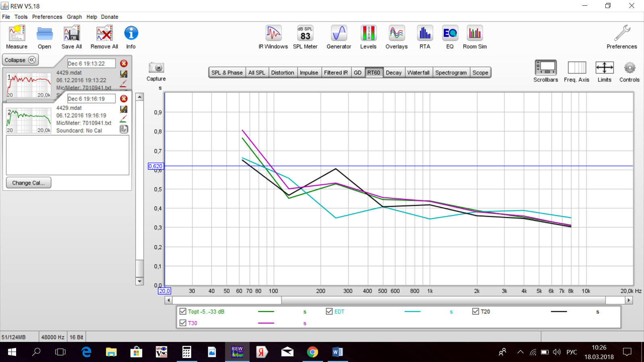Click the 20,0 frequency start box

tap(164, 291)
